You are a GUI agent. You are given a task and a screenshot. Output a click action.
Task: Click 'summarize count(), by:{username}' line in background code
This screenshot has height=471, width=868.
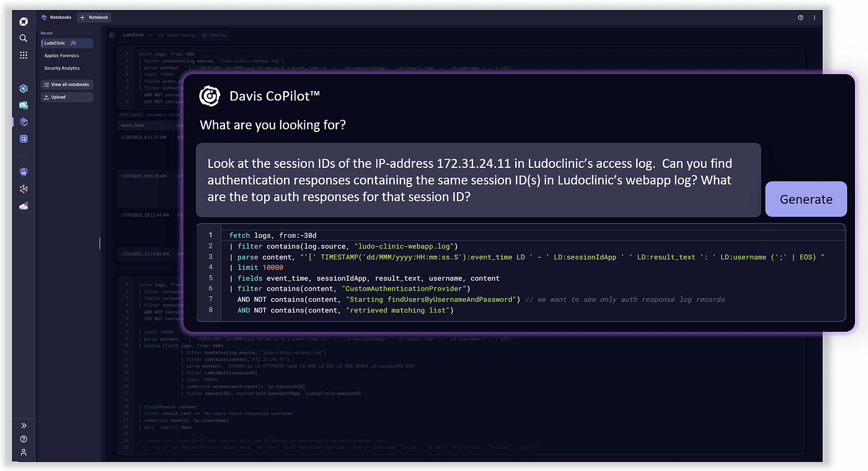coord(184,420)
